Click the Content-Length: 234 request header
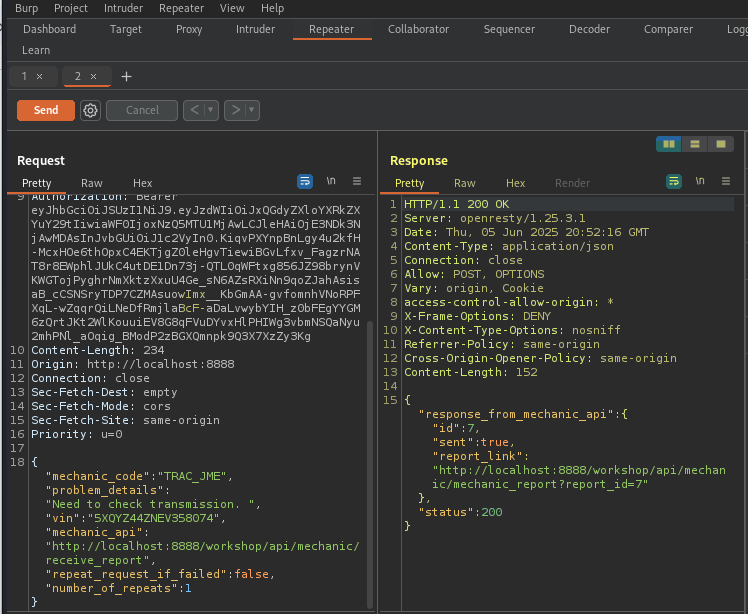This screenshot has height=614, width=748. click(x=98, y=350)
